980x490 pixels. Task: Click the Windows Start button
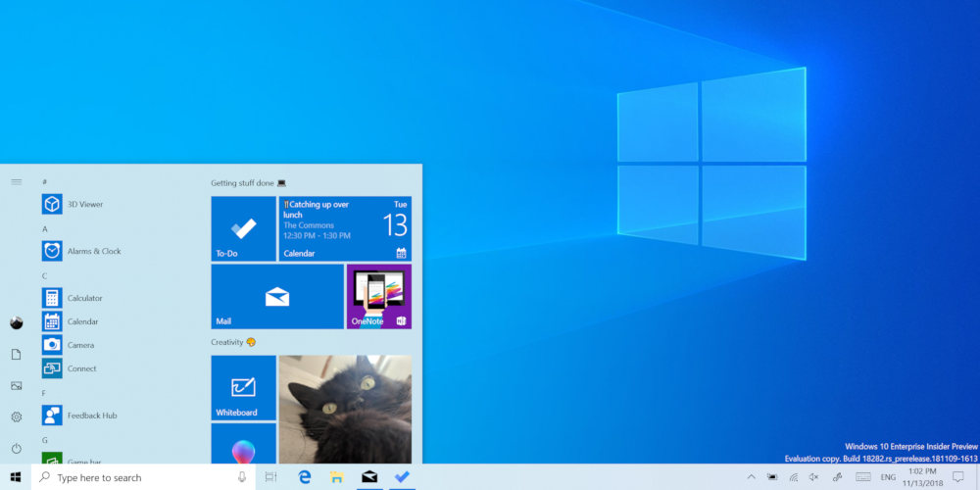click(x=17, y=477)
